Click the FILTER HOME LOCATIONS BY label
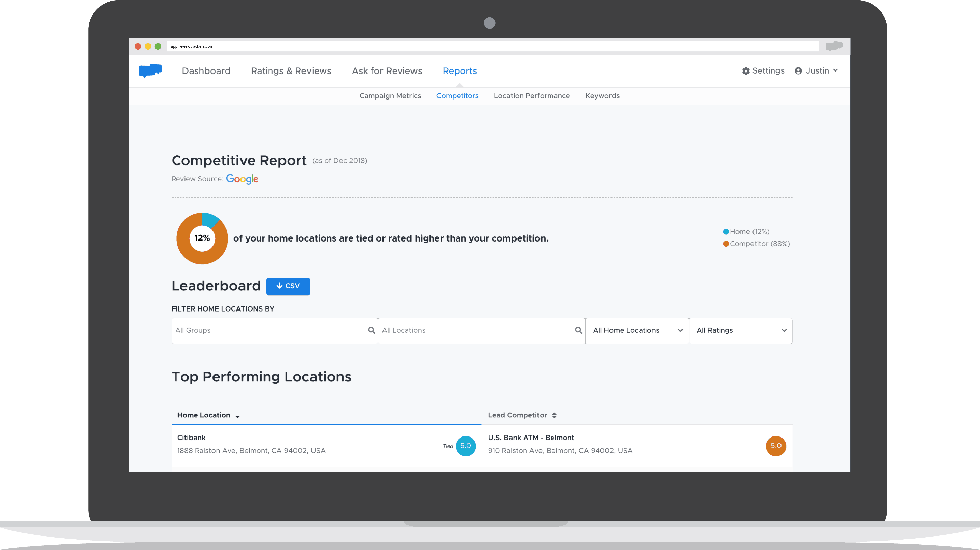Viewport: 980px width, 550px height. (x=223, y=309)
